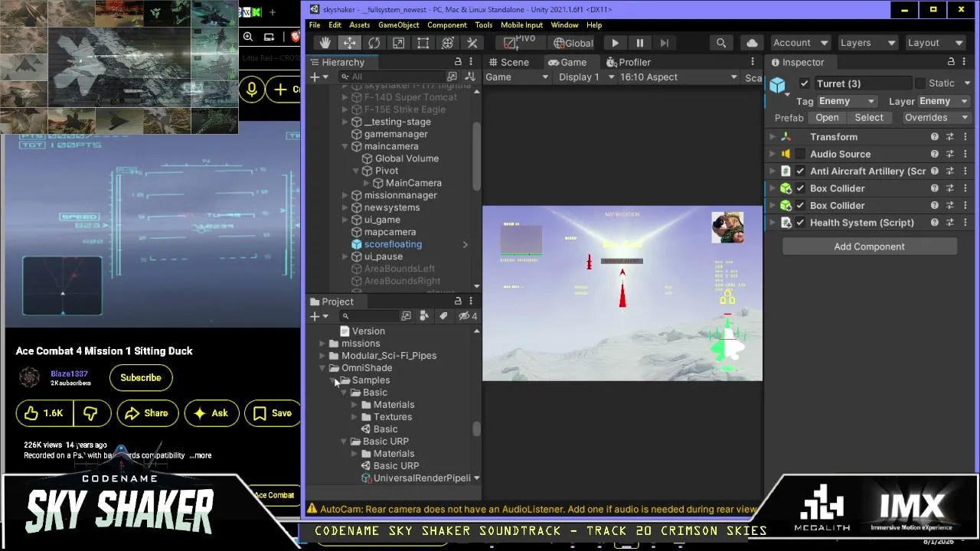The width and height of the screenshot is (980, 551).
Task: Click the Prefab Open button
Action: click(827, 118)
